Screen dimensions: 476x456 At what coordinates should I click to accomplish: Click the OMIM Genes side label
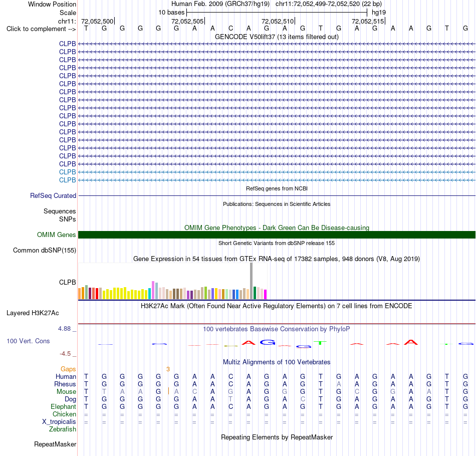click(56, 235)
